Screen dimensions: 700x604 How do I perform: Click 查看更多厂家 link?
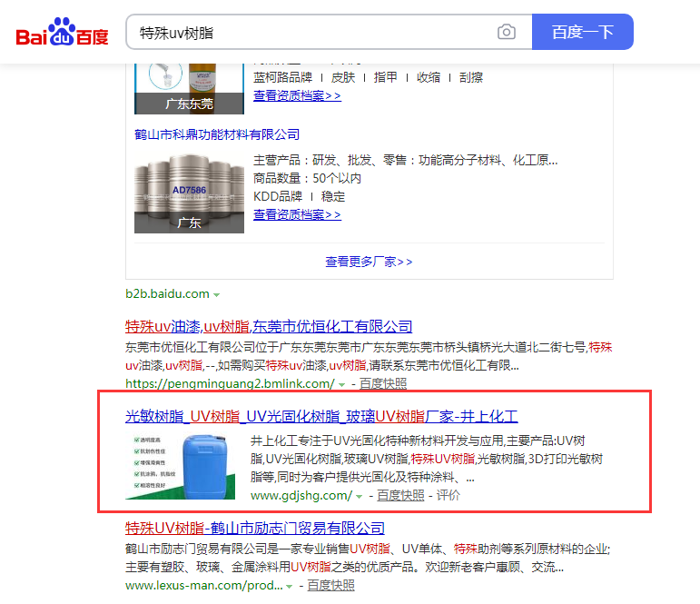pyautogui.click(x=369, y=262)
